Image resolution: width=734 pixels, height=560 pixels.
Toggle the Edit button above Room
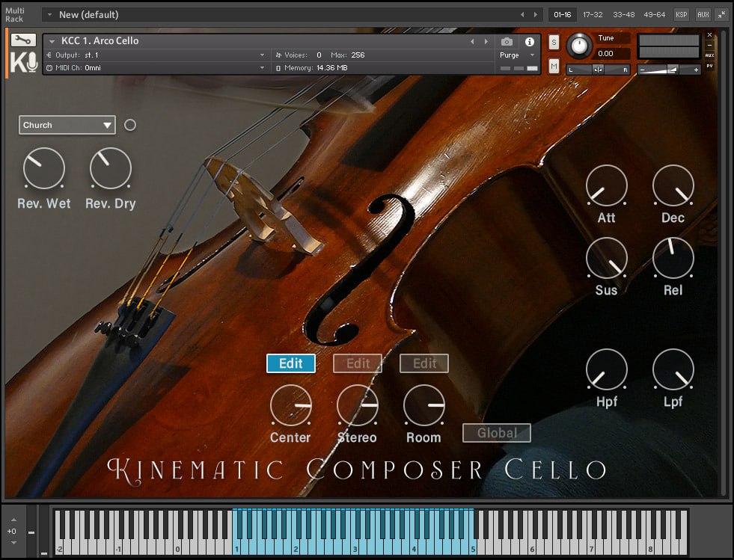(424, 363)
